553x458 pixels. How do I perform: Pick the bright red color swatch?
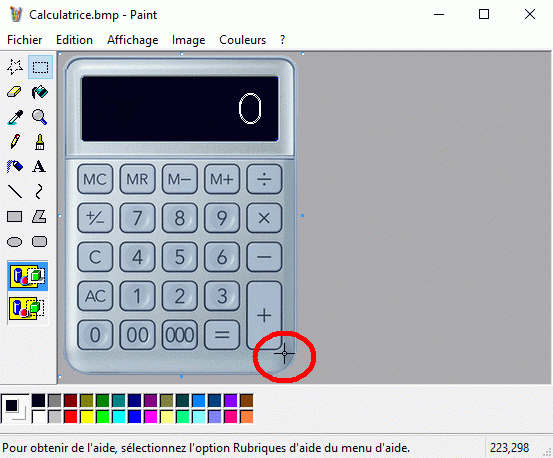pyautogui.click(x=71, y=417)
